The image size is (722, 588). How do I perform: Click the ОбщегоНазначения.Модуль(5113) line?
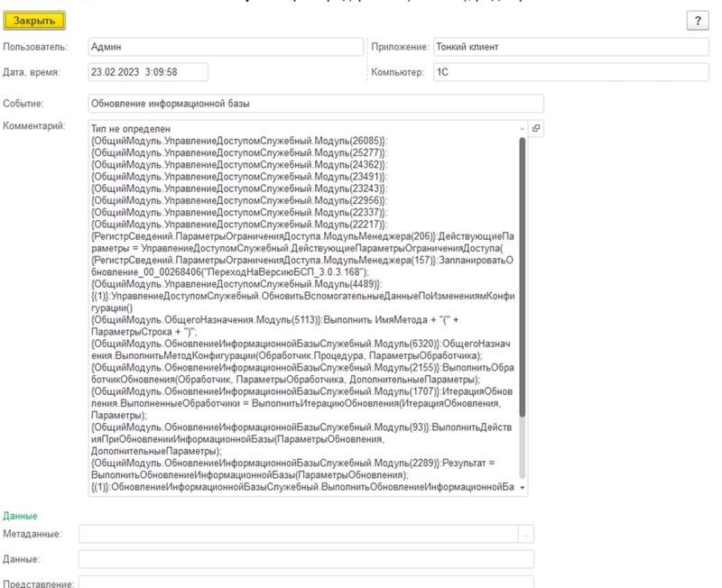point(275,320)
